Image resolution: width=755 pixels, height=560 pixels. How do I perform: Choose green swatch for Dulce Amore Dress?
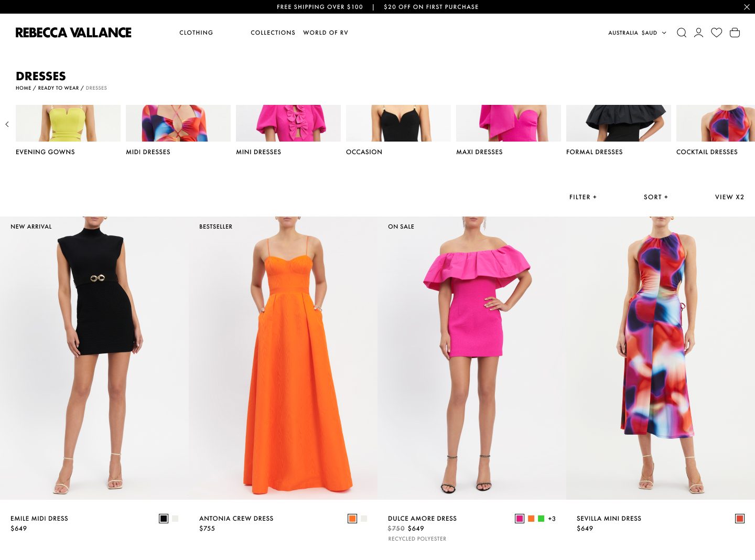tap(541, 519)
